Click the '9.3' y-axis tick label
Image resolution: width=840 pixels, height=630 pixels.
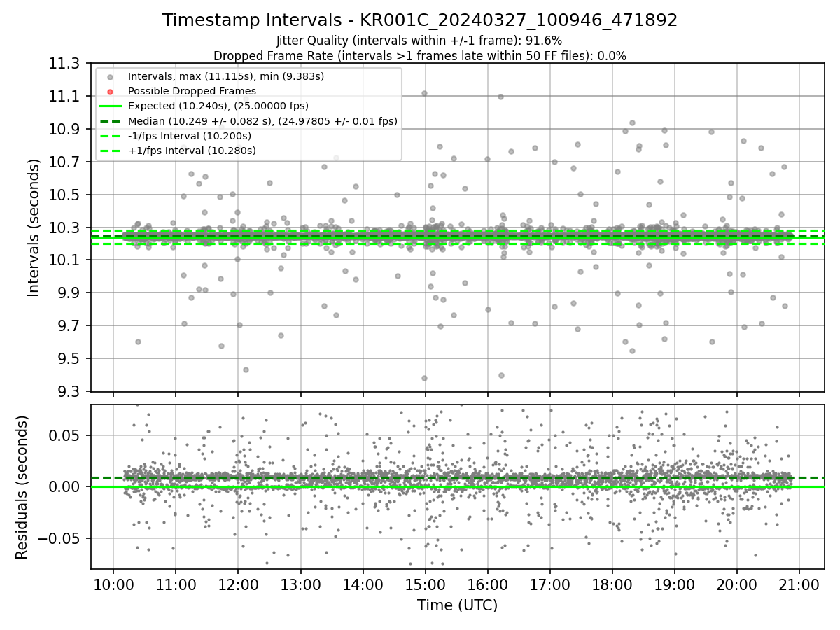[68, 392]
